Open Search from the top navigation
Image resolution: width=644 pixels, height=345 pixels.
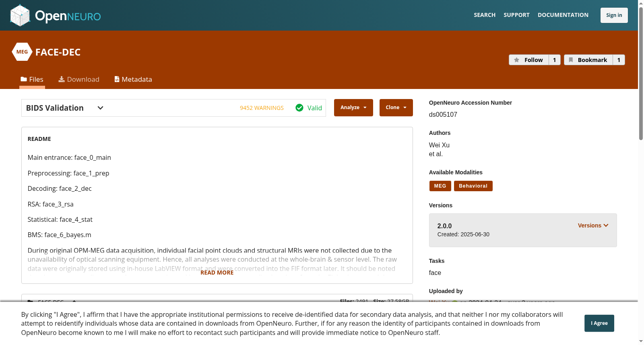(x=485, y=15)
